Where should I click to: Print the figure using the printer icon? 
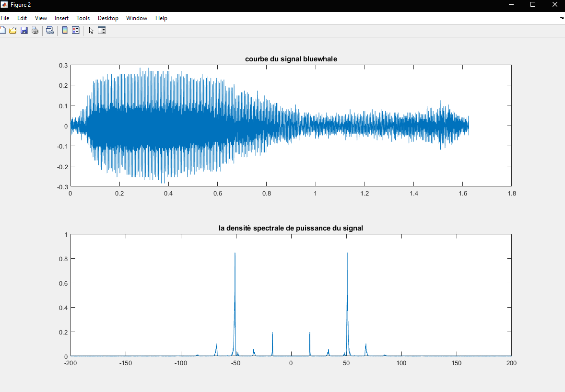(x=35, y=30)
